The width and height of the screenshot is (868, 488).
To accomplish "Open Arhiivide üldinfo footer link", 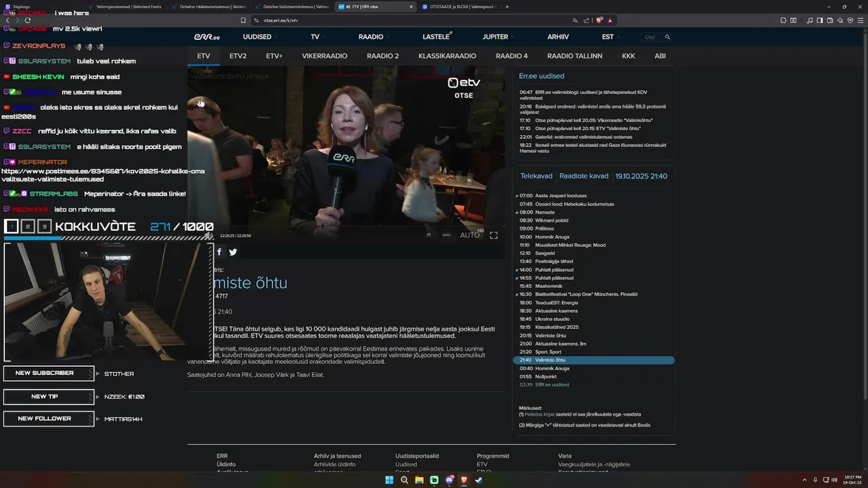I will click(x=334, y=464).
